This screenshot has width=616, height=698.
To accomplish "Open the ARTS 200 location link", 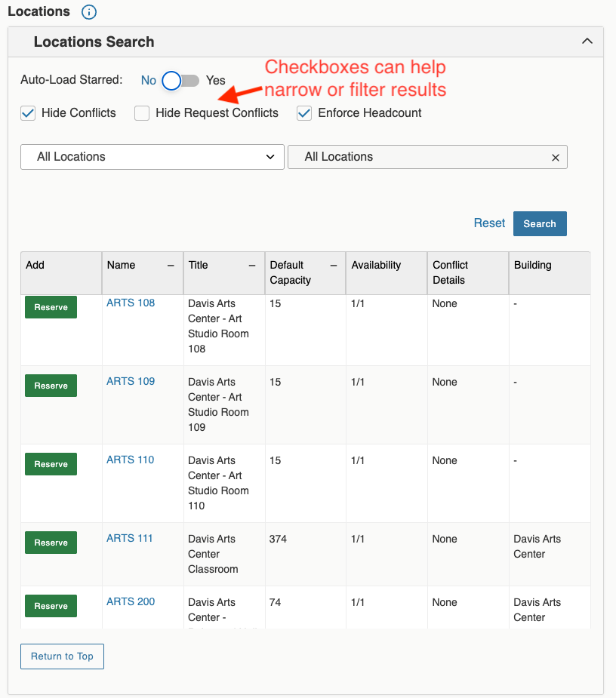I will coord(130,601).
